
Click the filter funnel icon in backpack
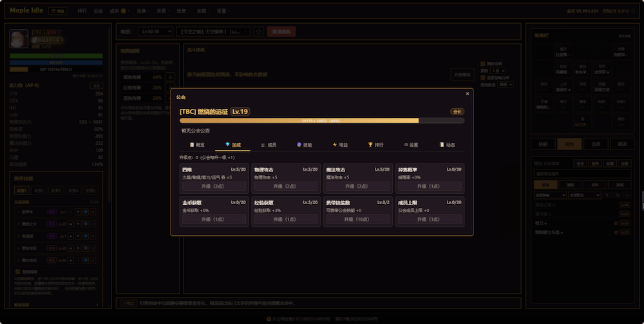(607, 195)
